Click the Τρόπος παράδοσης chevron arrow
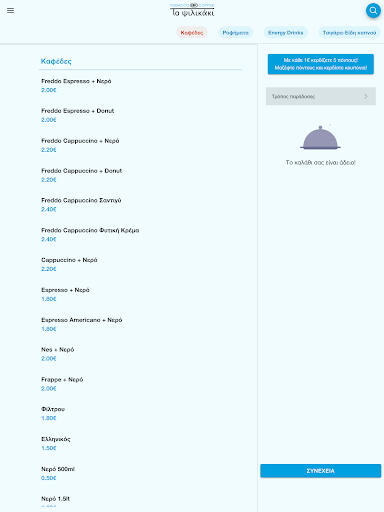This screenshot has height=512, width=384. tap(366, 96)
